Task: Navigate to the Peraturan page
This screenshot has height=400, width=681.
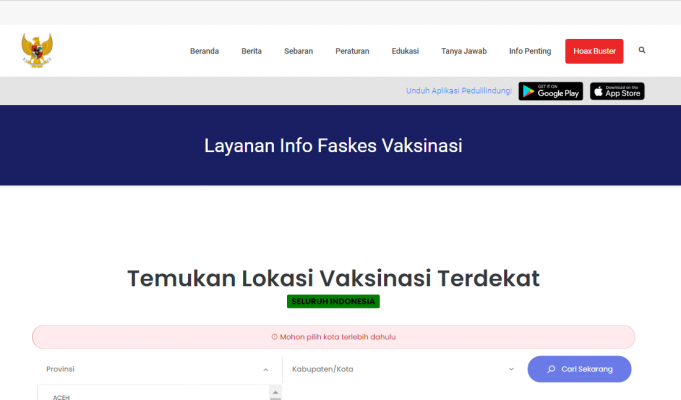Action: click(352, 51)
